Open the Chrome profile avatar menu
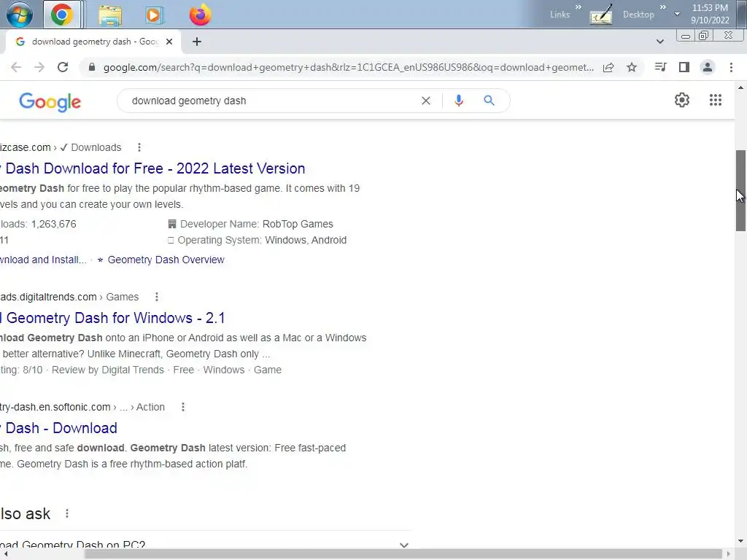 708,67
